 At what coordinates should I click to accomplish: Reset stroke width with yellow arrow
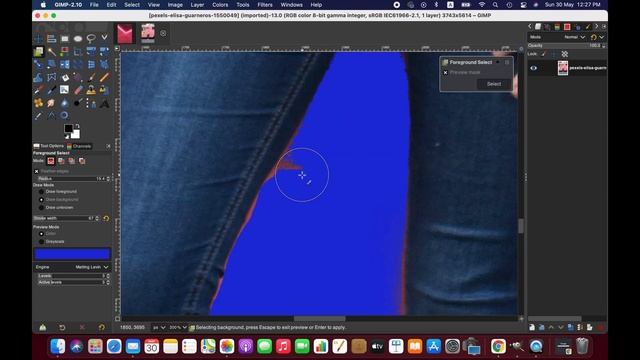[x=106, y=218]
